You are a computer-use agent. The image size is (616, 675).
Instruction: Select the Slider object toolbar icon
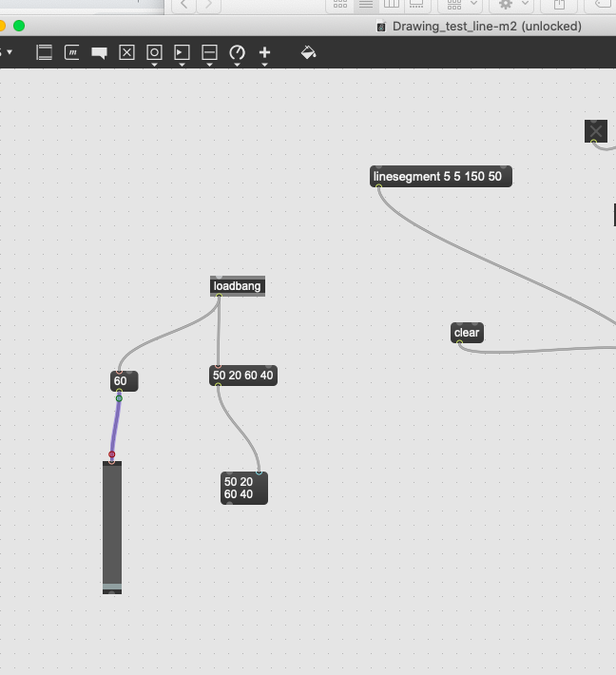(209, 52)
